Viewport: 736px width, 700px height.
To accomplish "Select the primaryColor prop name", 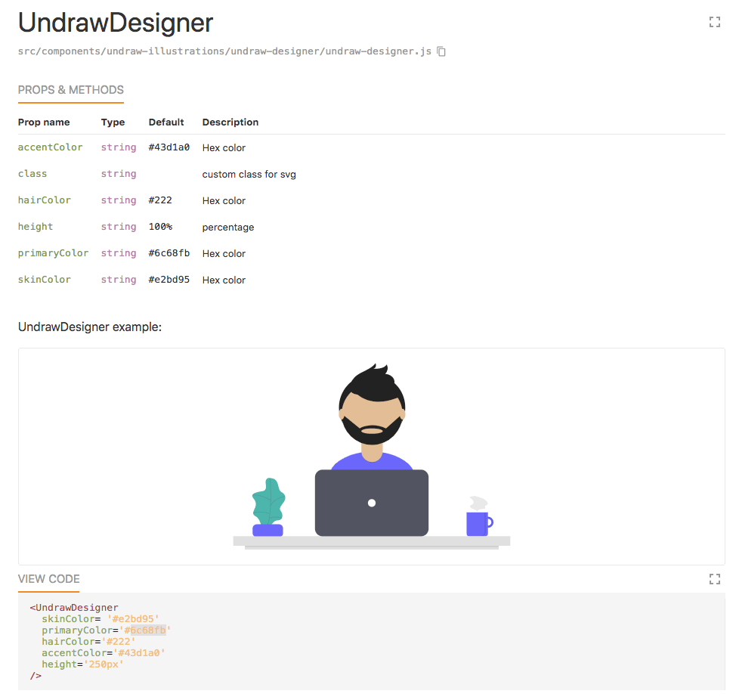I will click(x=53, y=252).
